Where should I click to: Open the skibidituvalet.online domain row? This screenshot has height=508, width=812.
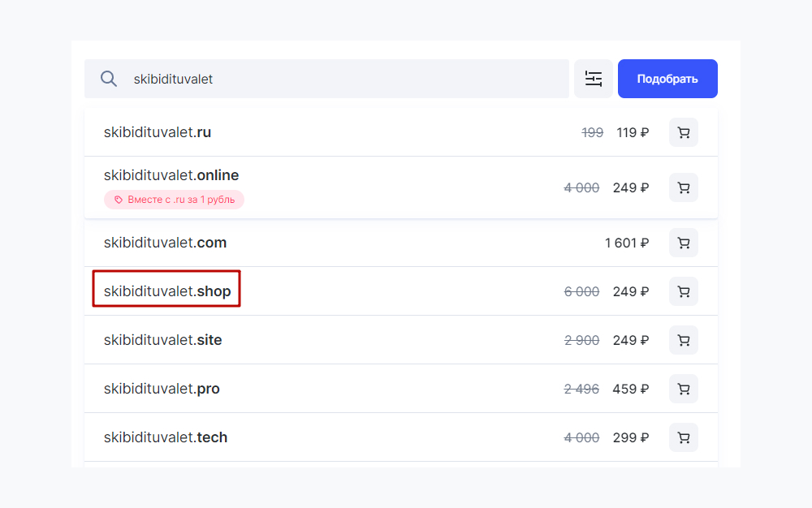[171, 175]
